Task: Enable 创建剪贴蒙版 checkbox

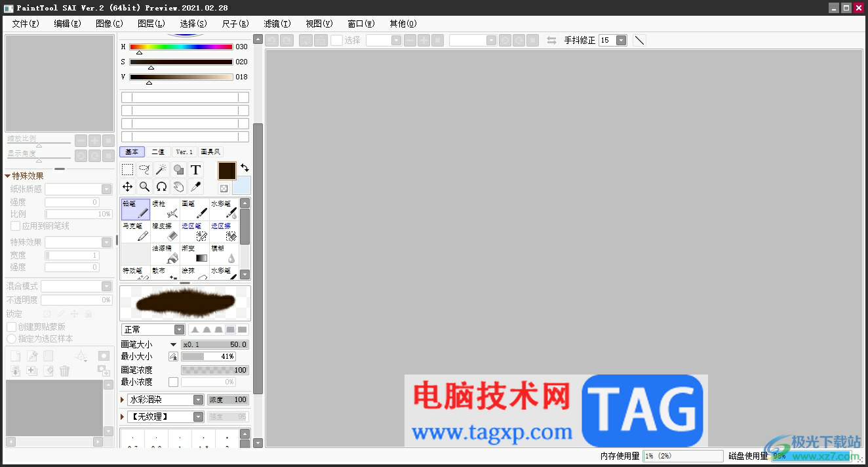Action: coord(12,327)
